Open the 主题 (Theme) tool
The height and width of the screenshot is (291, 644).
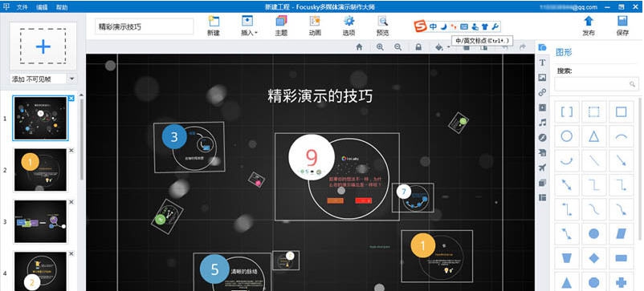tap(281, 22)
